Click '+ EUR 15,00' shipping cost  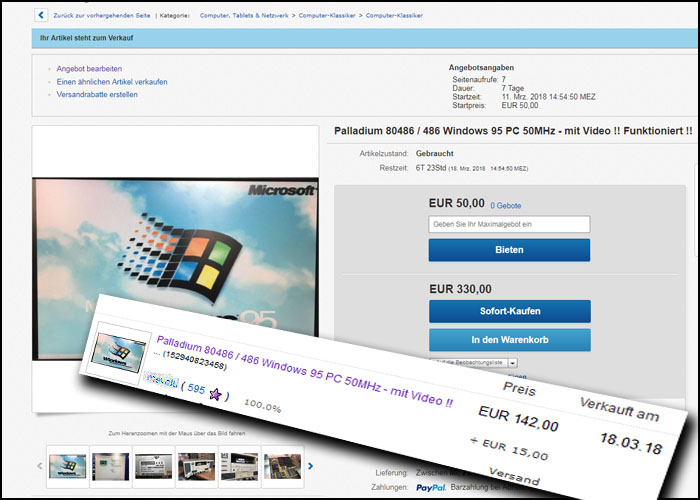(509, 449)
